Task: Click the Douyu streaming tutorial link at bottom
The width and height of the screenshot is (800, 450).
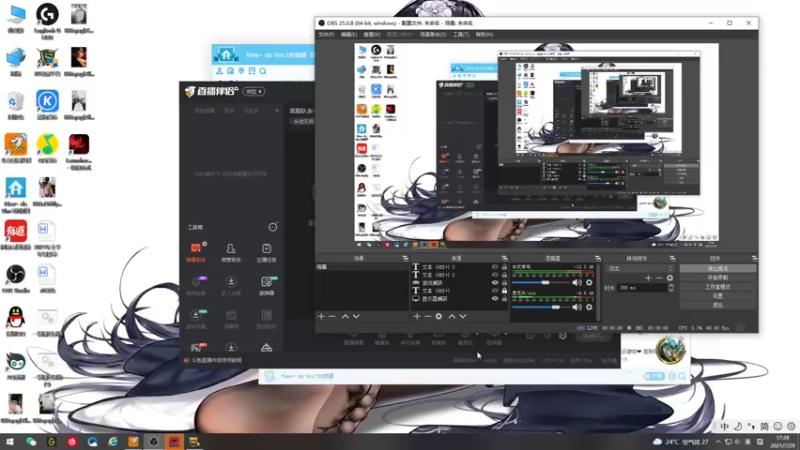Action: tap(216, 360)
